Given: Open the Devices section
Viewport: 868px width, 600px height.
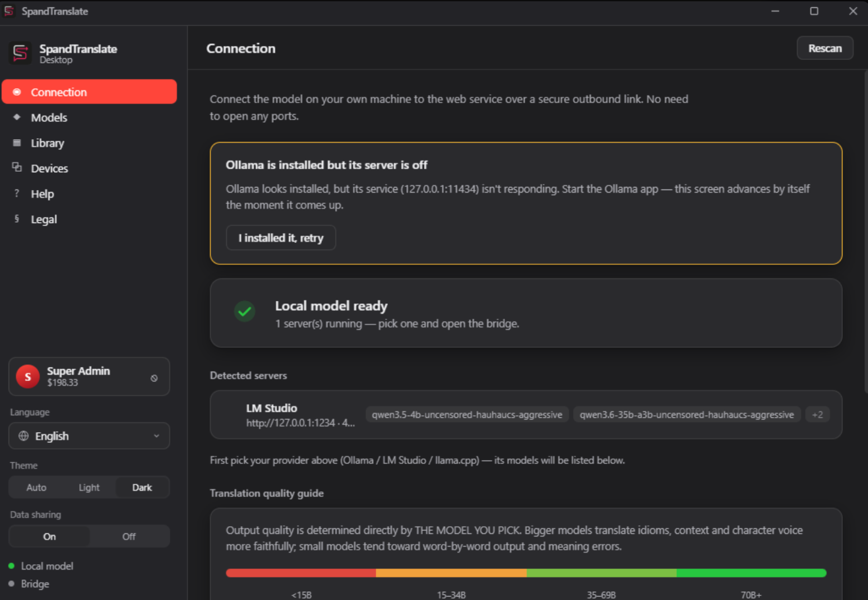Looking at the screenshot, I should (89, 168).
